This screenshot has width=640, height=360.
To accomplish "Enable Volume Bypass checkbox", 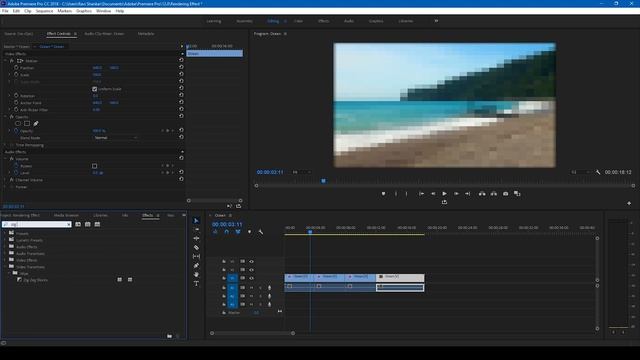I will 95,166.
